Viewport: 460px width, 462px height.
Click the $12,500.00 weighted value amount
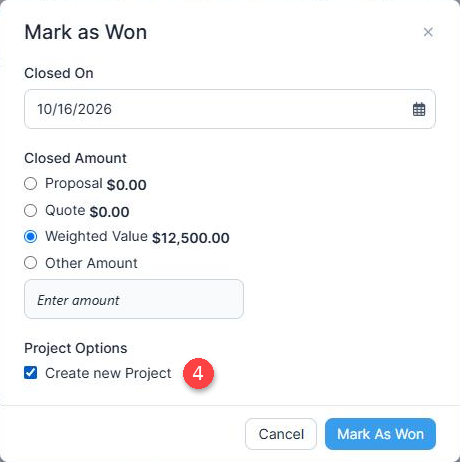click(191, 238)
